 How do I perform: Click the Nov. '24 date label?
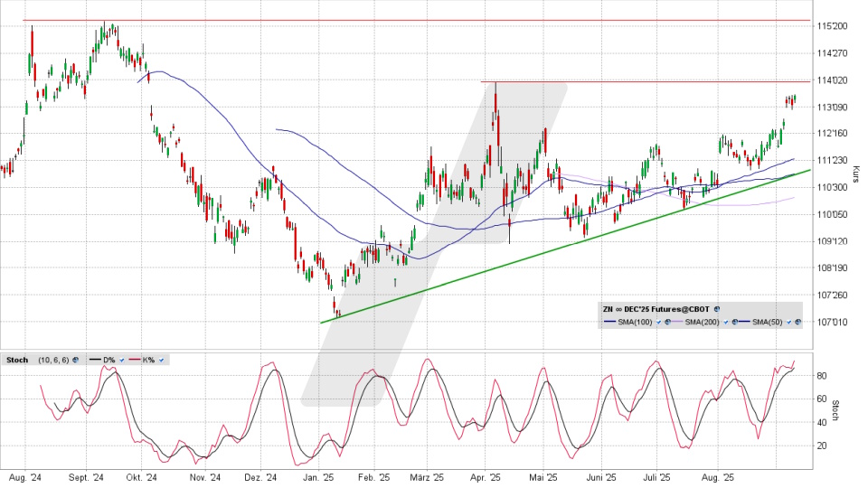pyautogui.click(x=205, y=478)
